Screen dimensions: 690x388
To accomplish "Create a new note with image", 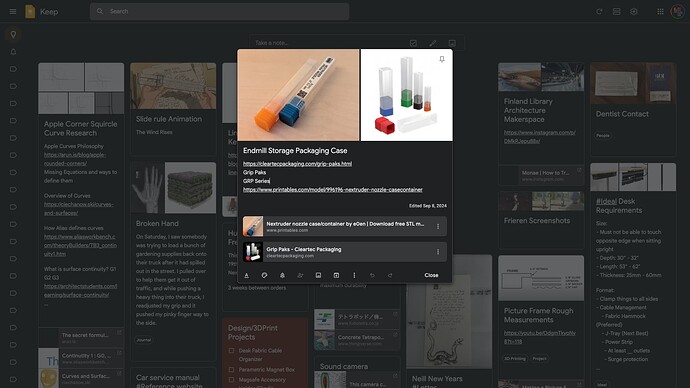I will 452,43.
